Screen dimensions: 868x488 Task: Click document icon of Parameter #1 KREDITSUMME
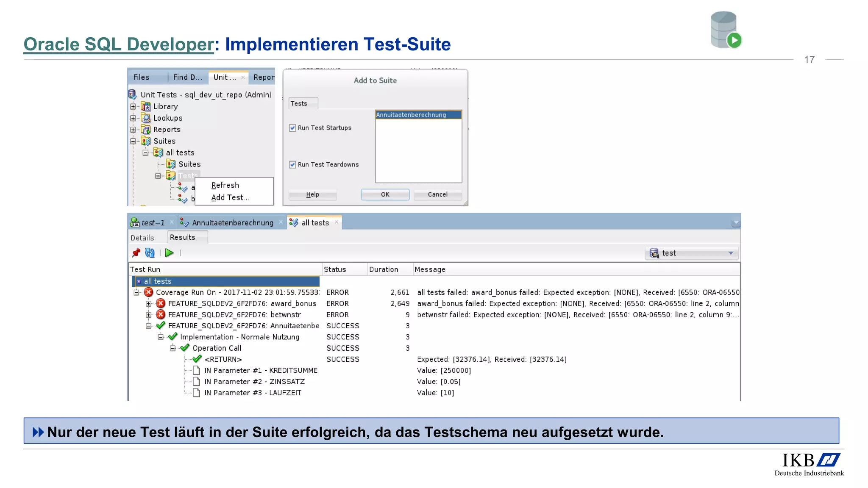(x=197, y=370)
